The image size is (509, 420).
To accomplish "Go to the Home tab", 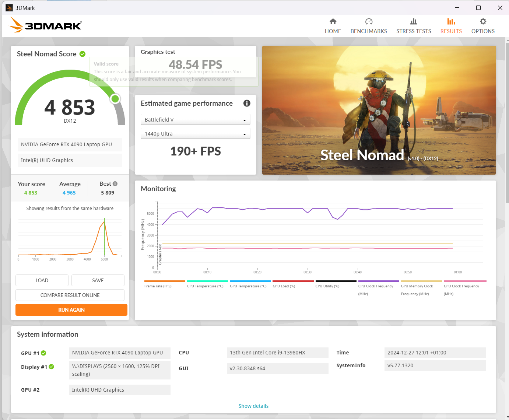I will 333,26.
